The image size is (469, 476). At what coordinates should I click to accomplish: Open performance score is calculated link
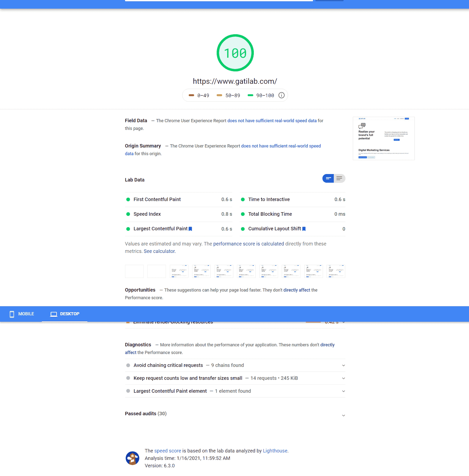pyautogui.click(x=248, y=244)
